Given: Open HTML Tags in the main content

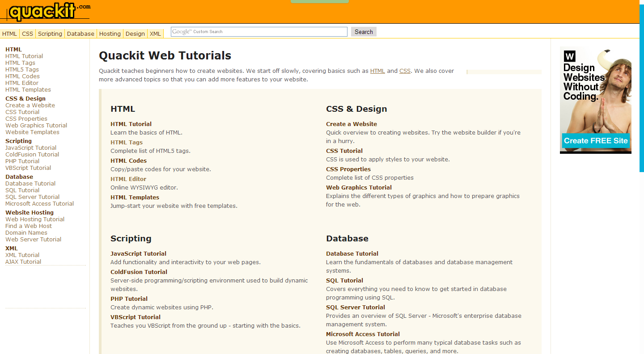Looking at the screenshot, I should (x=127, y=143).
